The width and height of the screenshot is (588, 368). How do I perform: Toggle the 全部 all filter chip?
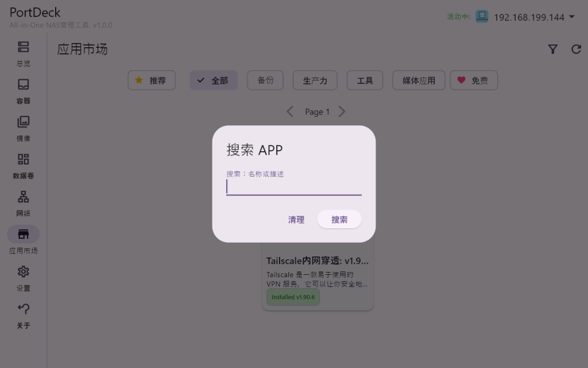pos(214,80)
